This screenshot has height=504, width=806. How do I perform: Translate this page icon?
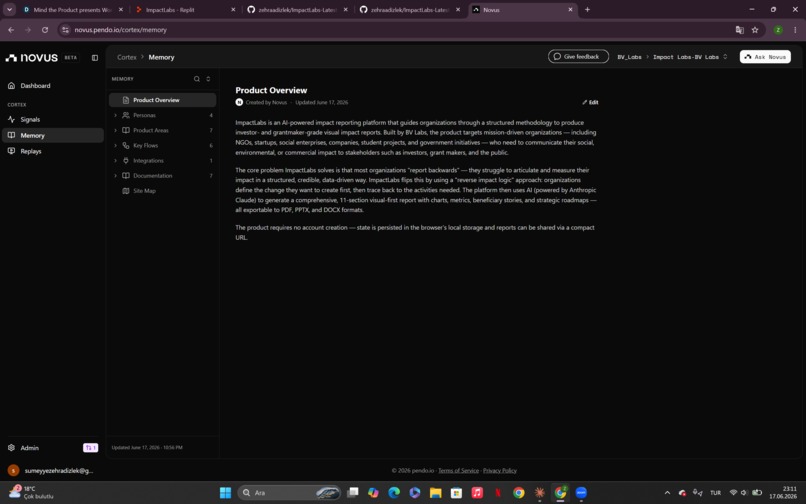[739, 30]
